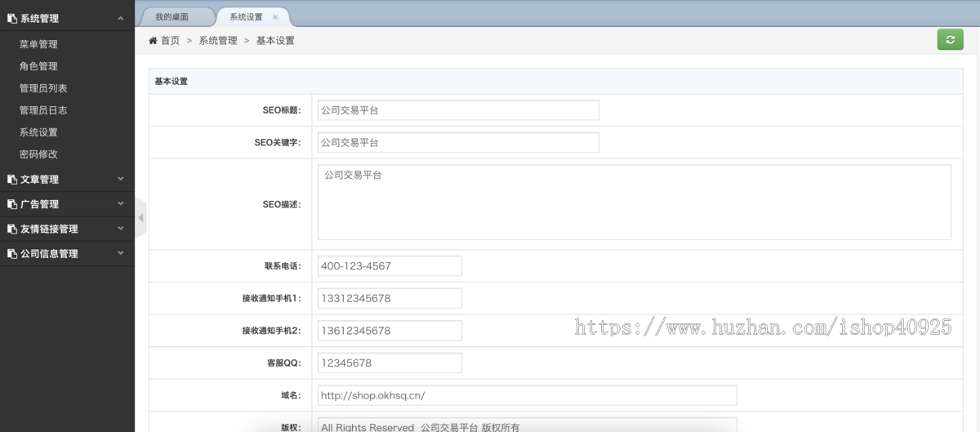This screenshot has height=432, width=980.
Task: Click the 系统管理 breadcrumb item
Action: click(218, 40)
